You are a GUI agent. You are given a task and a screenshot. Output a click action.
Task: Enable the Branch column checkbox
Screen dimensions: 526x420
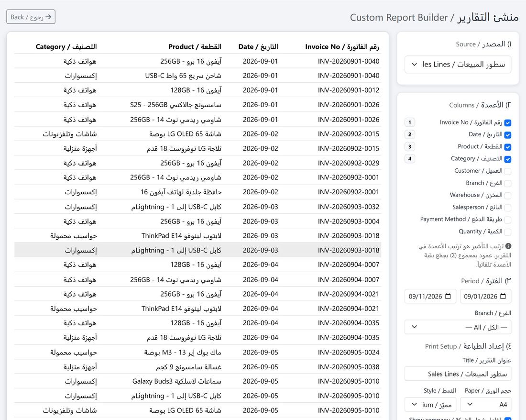point(507,183)
